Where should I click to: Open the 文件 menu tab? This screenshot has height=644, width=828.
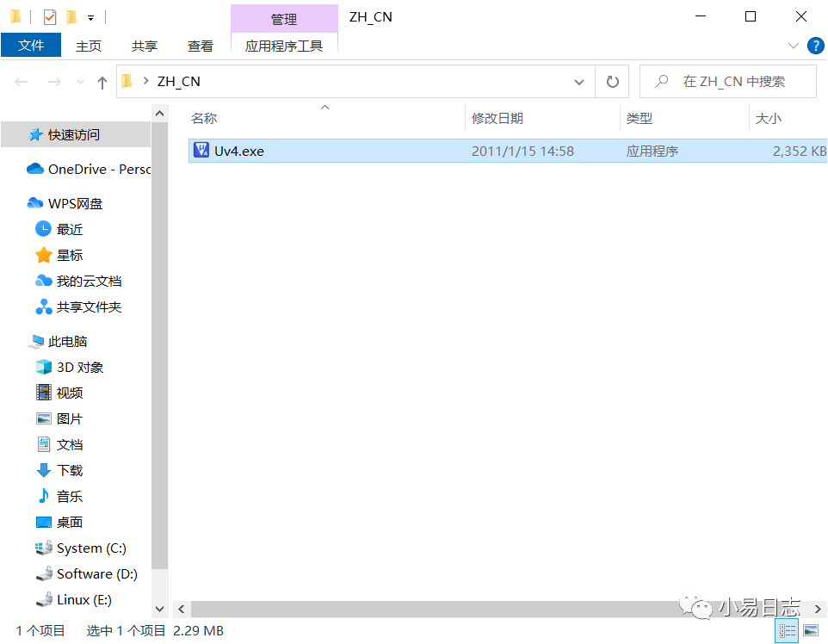click(x=31, y=46)
